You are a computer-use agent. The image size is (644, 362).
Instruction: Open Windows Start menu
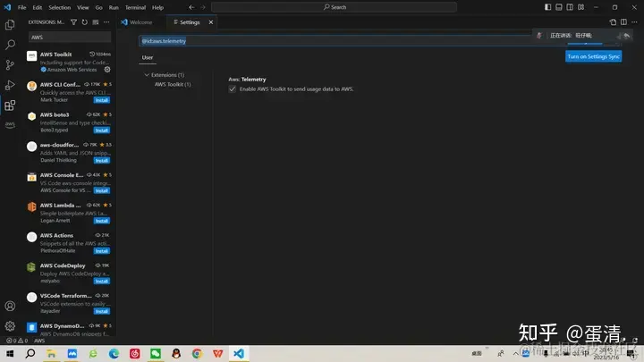(x=10, y=353)
